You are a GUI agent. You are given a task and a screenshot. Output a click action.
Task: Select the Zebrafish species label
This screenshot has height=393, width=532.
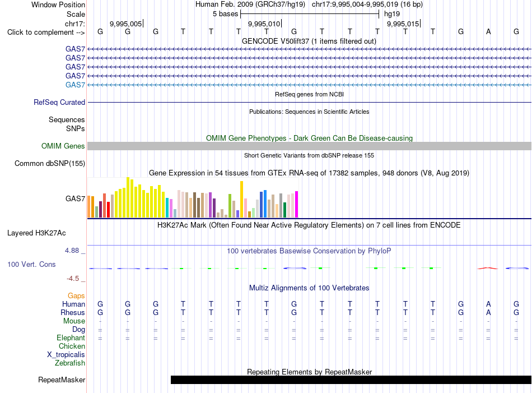[70, 363]
